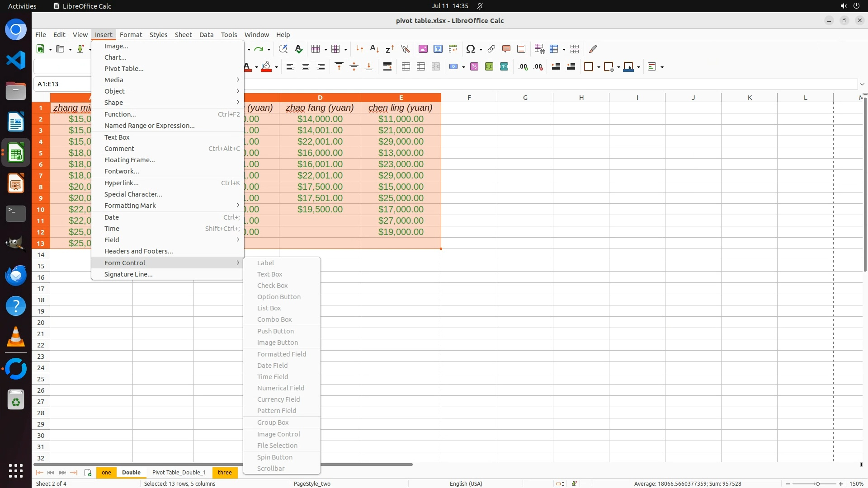The width and height of the screenshot is (868, 488).
Task: Toggle Merge and Center Cells
Action: tap(406, 67)
